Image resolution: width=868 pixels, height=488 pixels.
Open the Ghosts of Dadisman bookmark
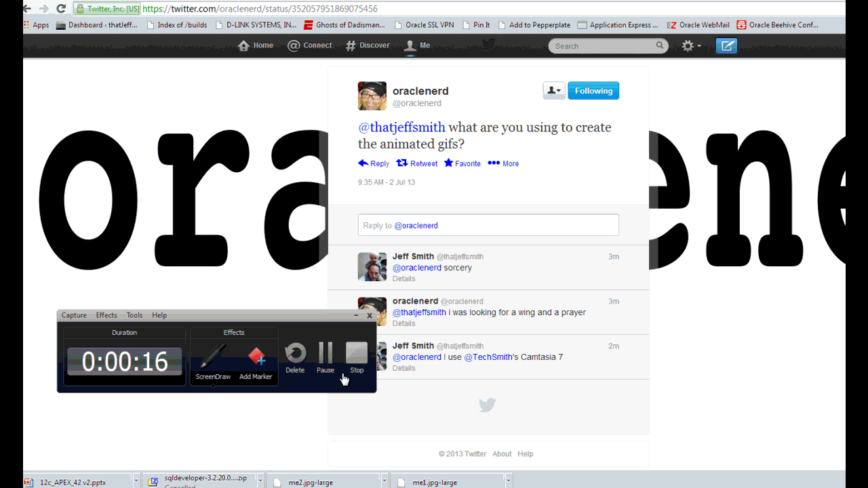[x=344, y=25]
